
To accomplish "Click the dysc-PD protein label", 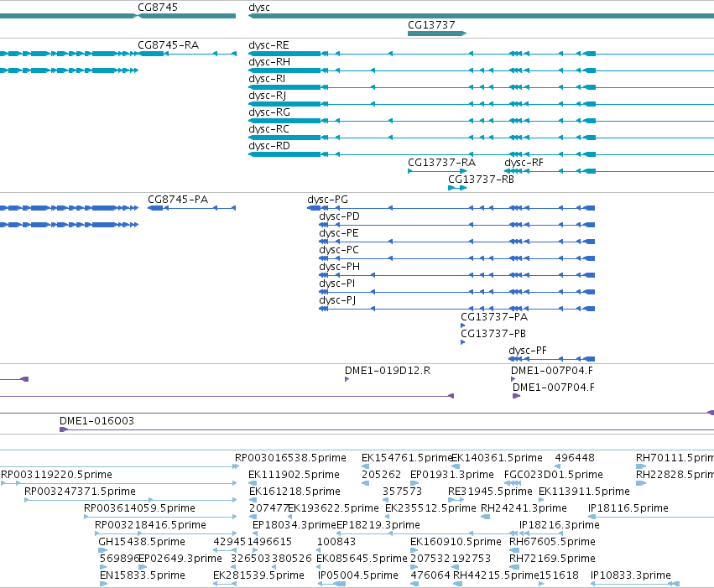I will click(x=339, y=216).
